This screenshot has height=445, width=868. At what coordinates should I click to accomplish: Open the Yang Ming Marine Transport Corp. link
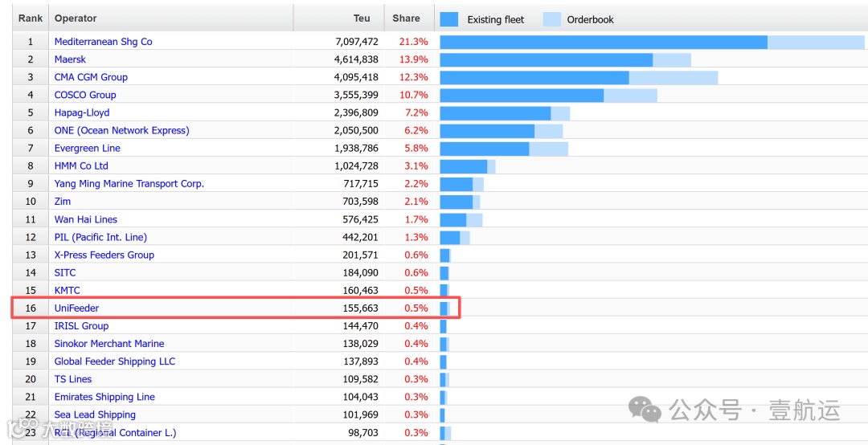129,183
